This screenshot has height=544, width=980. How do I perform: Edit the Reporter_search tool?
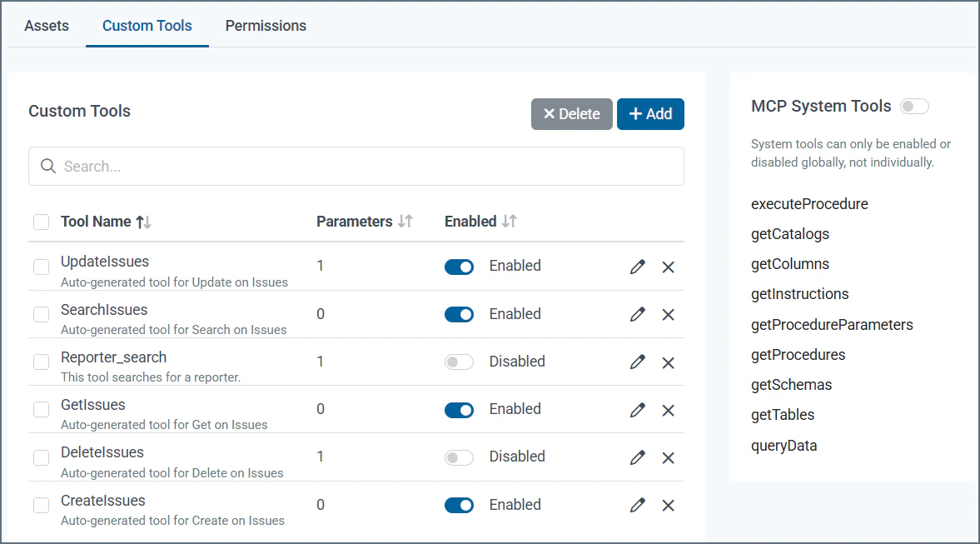(638, 362)
